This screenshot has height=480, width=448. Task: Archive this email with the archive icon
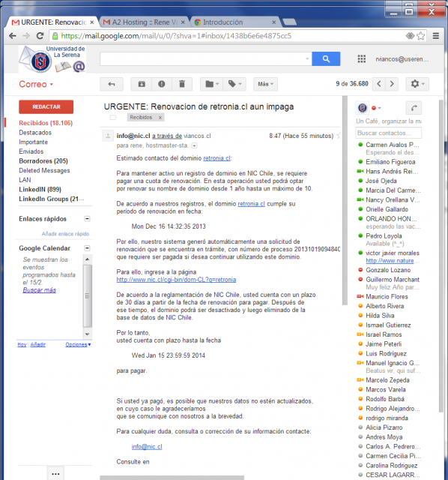(x=142, y=84)
